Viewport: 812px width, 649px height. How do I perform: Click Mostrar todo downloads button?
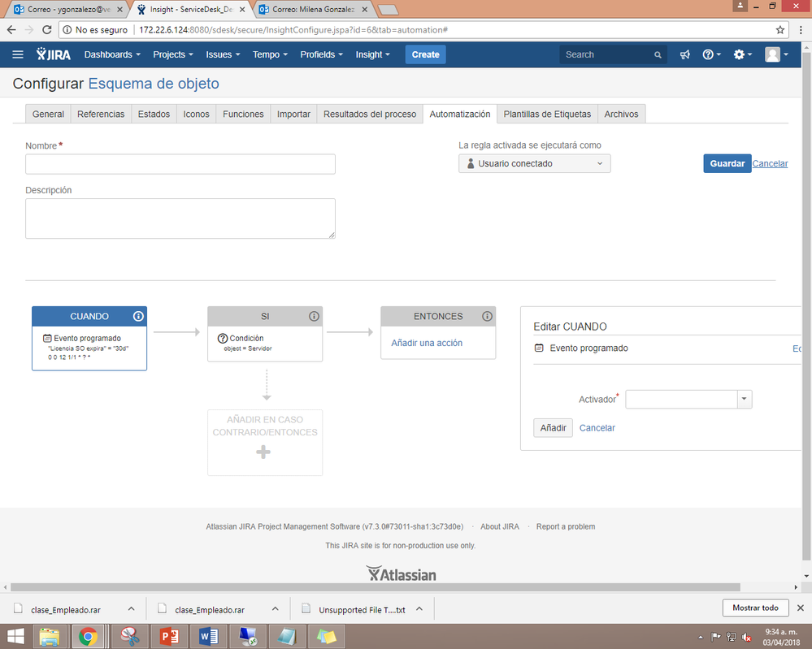pos(756,608)
